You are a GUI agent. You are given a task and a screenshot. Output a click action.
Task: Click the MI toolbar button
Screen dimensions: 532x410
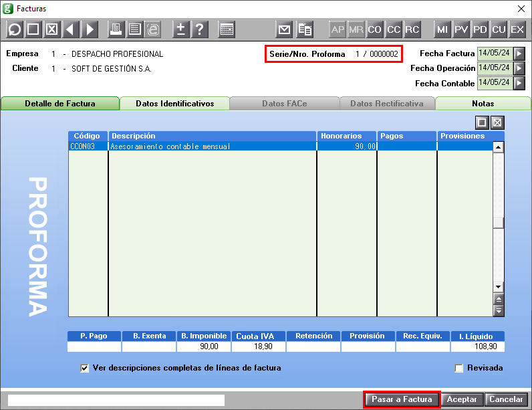tap(442, 29)
